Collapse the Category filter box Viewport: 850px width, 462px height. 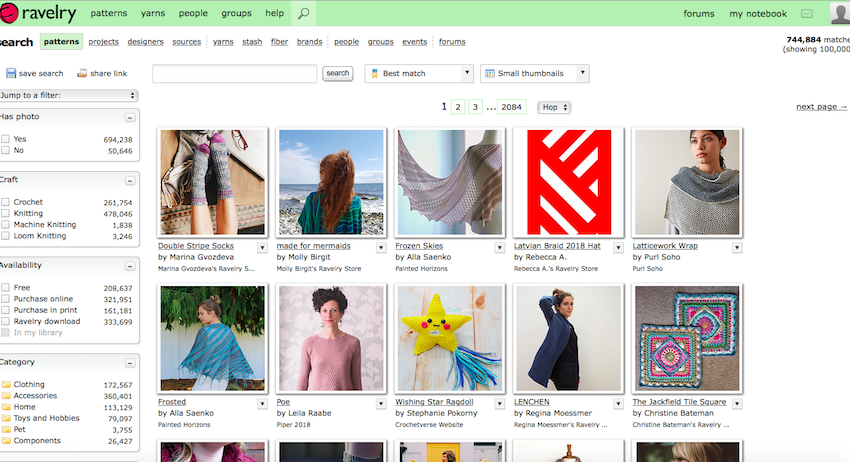click(x=130, y=363)
